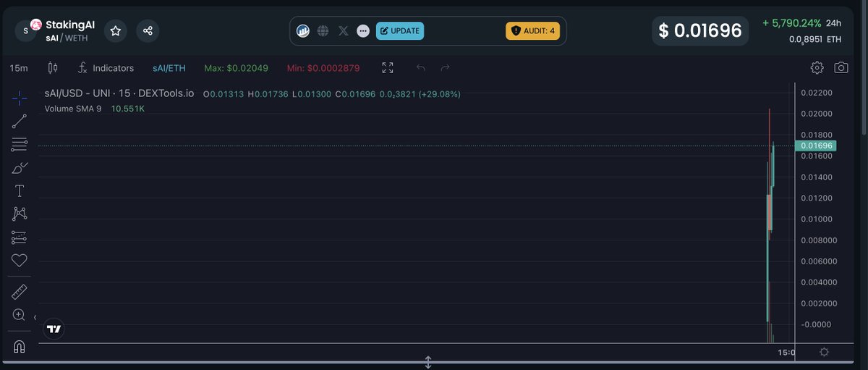Select the brush drawing tool
868x370 pixels.
pyautogui.click(x=20, y=167)
